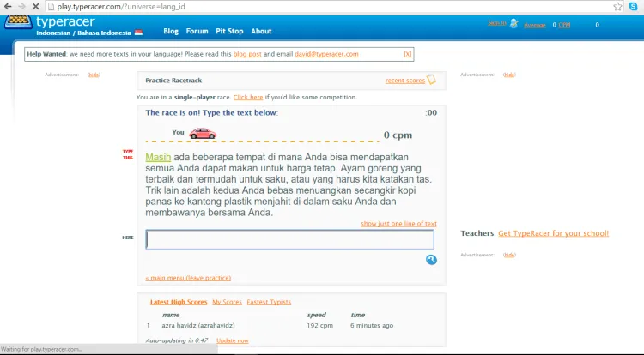Open the blog post link
The width and height of the screenshot is (644, 355).
tap(247, 54)
